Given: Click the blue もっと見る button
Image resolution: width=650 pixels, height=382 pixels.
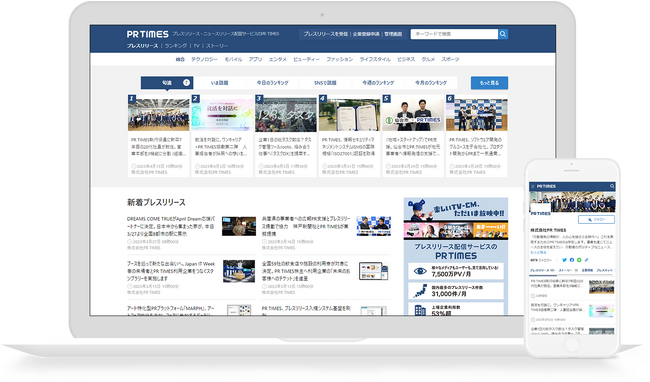Looking at the screenshot, I should tap(489, 83).
